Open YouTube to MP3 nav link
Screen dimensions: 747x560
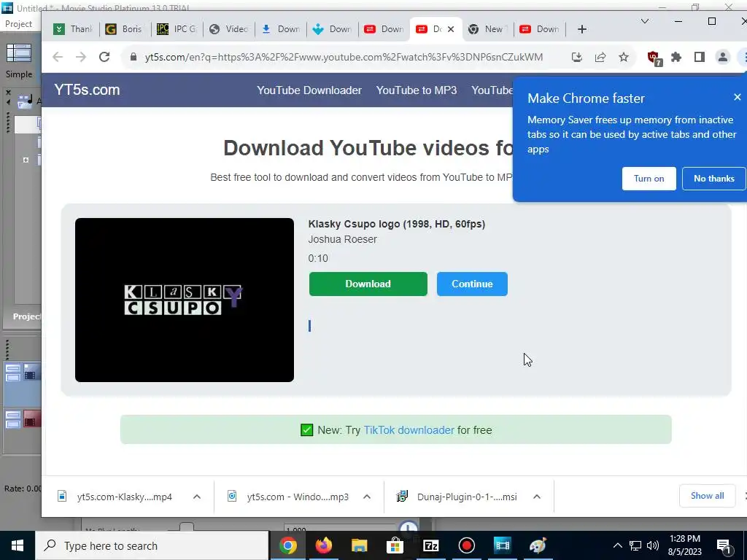click(417, 90)
